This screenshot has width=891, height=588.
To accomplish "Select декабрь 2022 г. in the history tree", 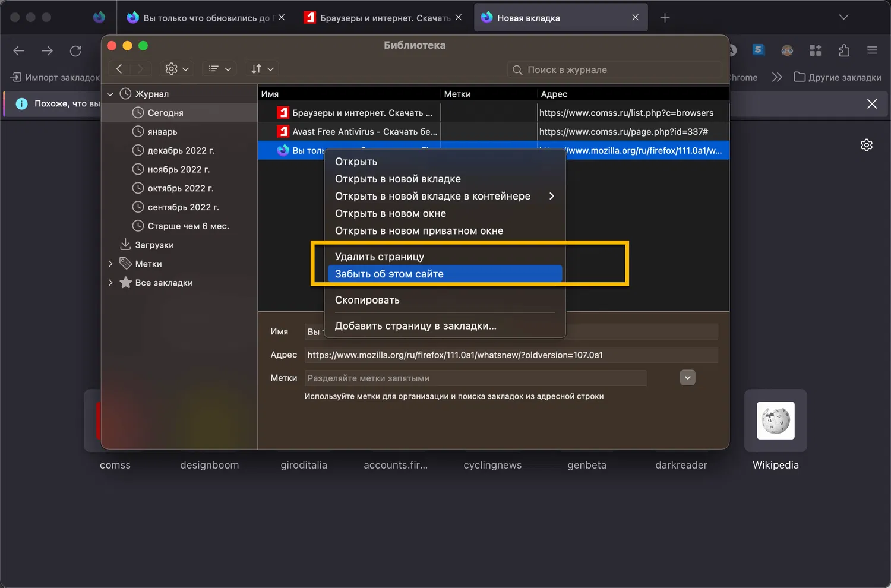I will (179, 151).
